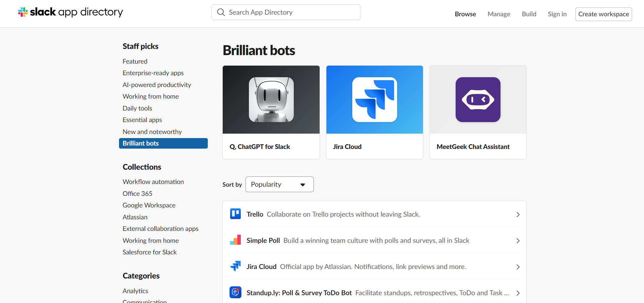This screenshot has width=644, height=303.
Task: Click the search magnifier icon
Action: pos(221,12)
